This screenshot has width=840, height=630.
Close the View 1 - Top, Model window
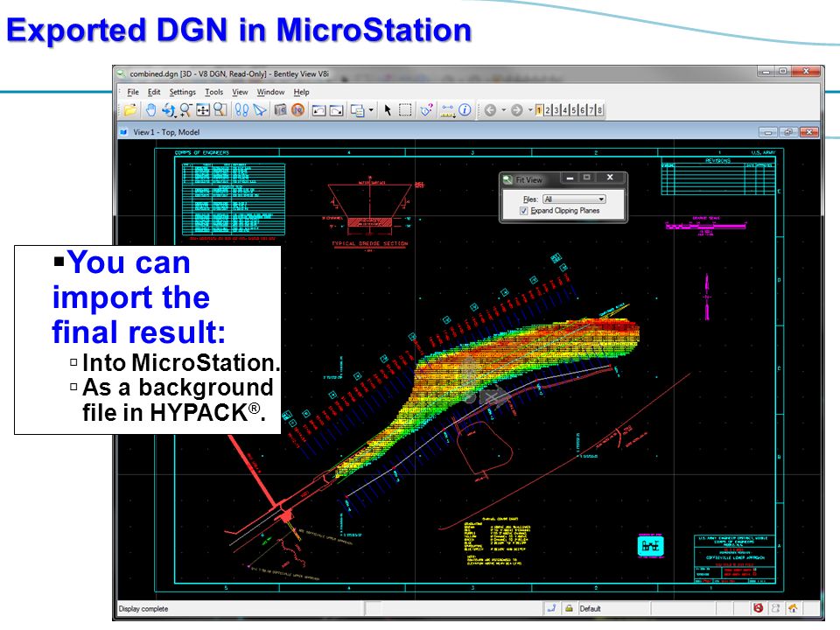point(808,132)
